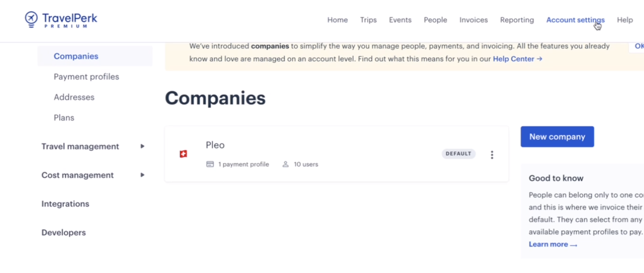644x273 pixels.
Task: Open the People section
Action: click(x=435, y=20)
